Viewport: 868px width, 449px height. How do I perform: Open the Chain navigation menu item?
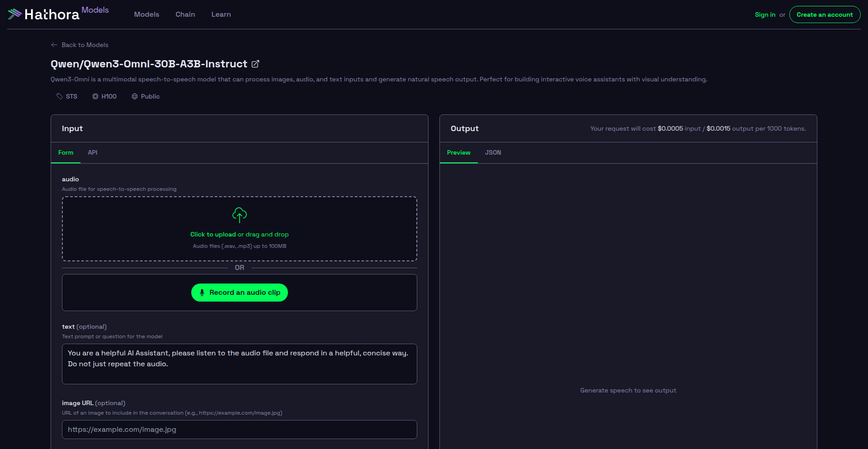pyautogui.click(x=185, y=14)
